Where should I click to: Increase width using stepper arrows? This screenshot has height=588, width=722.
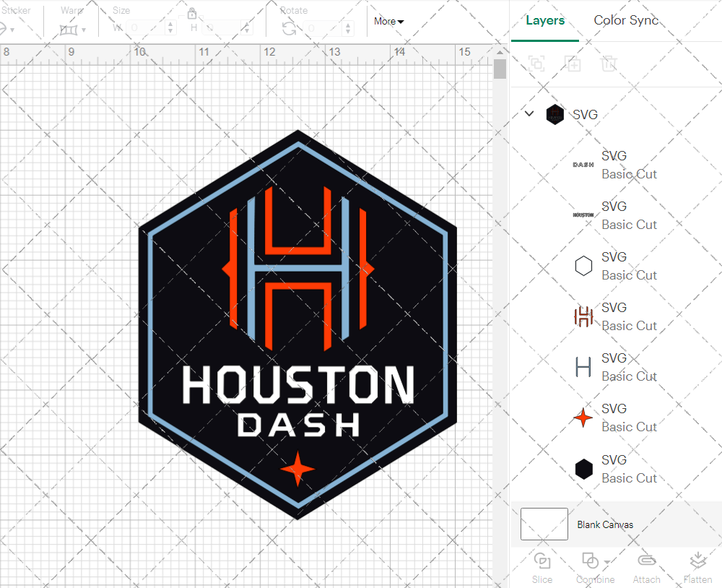(170, 25)
